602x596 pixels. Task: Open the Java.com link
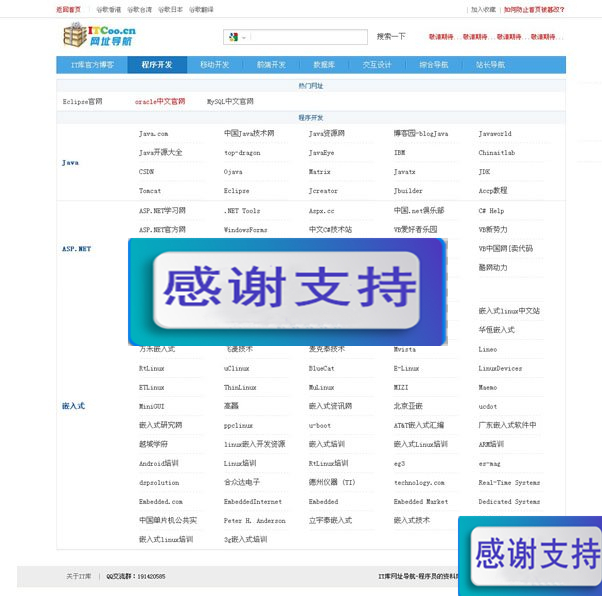click(153, 134)
